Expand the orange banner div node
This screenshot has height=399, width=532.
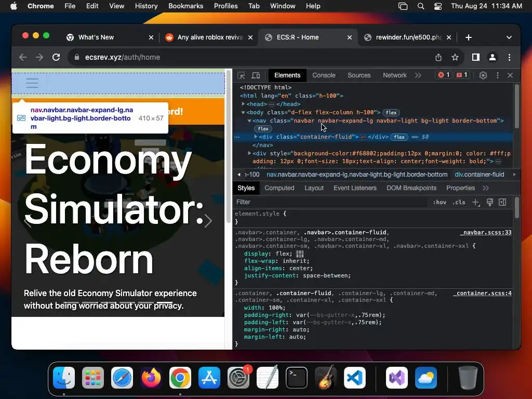(249, 153)
